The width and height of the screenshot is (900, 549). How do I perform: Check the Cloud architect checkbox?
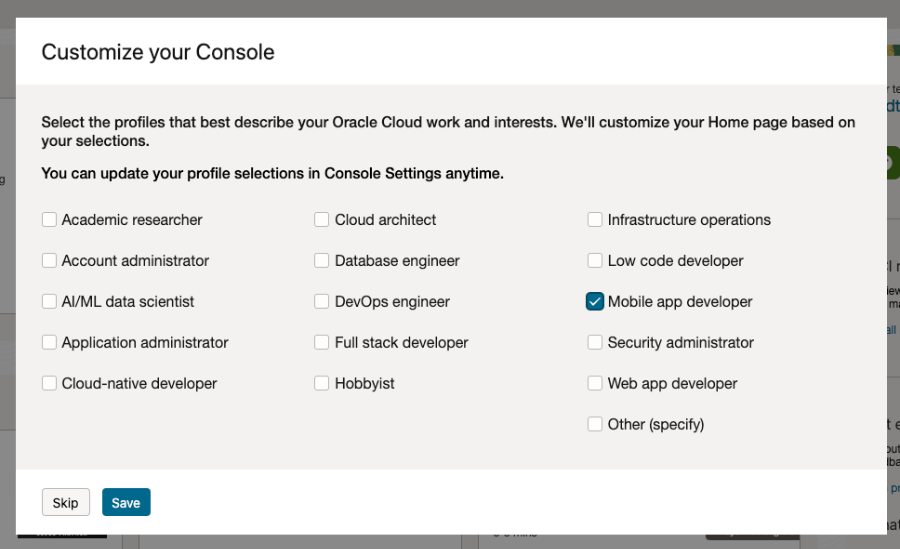tap(321, 220)
